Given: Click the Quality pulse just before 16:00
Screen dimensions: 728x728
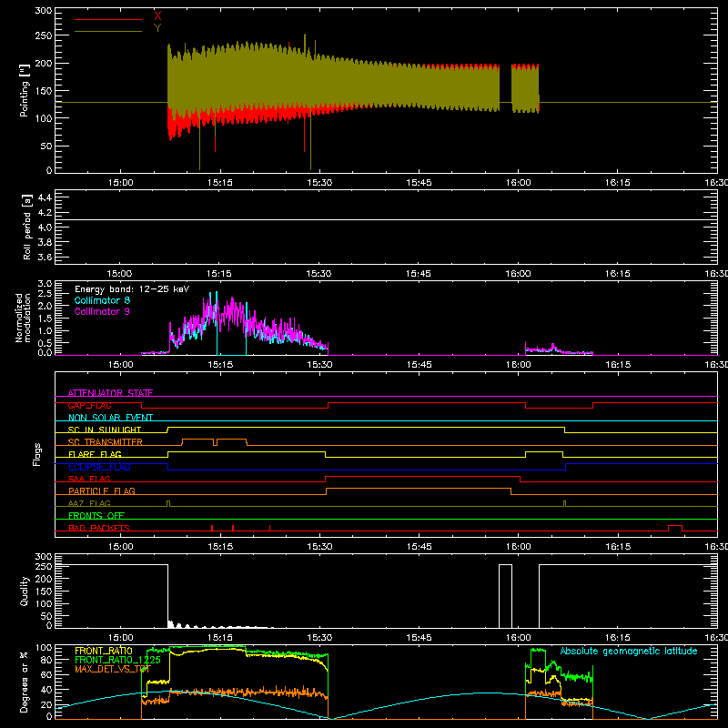Looking at the screenshot, I should [505, 596].
